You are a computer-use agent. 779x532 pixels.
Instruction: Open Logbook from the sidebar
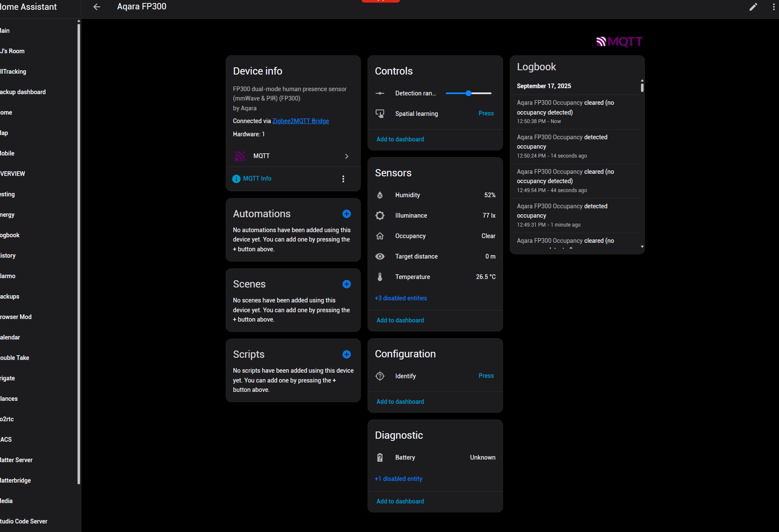9,235
